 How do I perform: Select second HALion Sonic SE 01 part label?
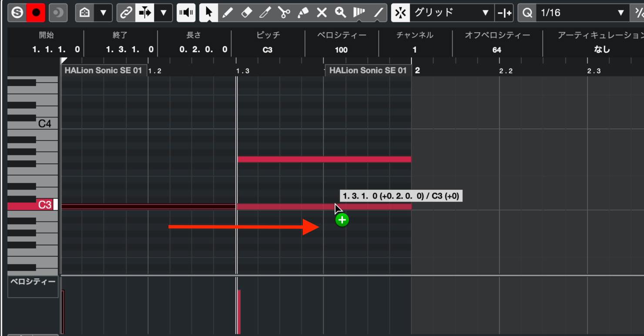368,70
